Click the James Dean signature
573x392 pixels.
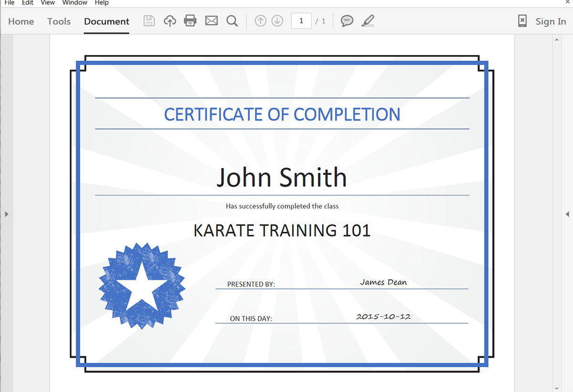tap(383, 282)
